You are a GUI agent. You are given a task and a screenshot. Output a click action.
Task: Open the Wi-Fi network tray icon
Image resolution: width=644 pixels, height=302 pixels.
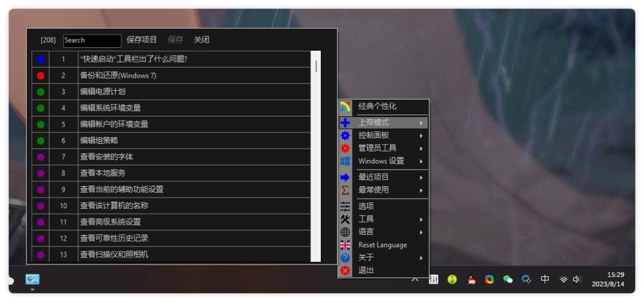[x=563, y=279]
